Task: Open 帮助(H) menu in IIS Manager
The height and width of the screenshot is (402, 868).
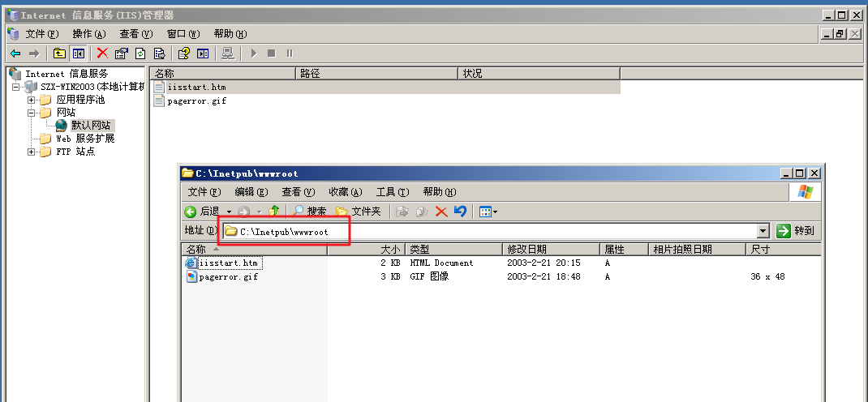Action: (x=230, y=34)
